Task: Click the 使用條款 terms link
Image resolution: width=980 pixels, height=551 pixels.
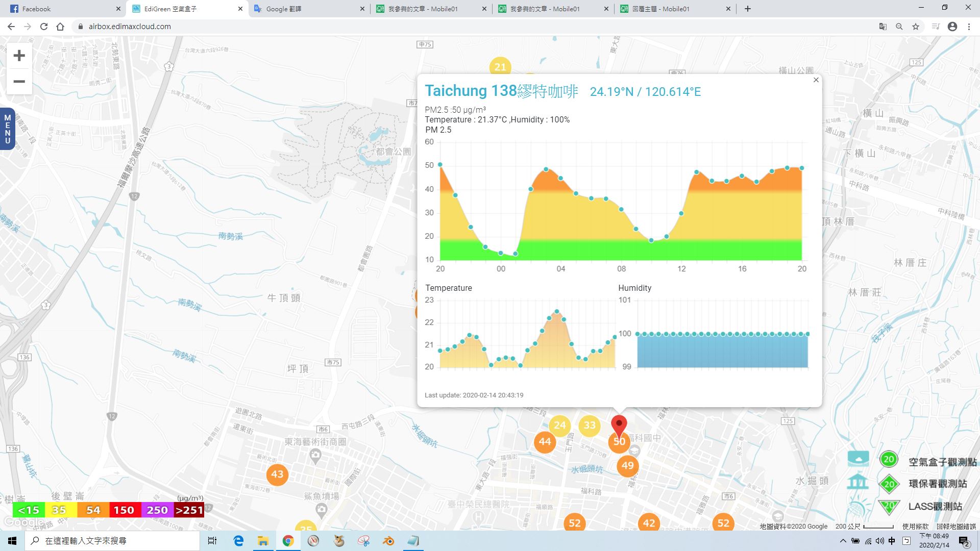Action: click(x=915, y=527)
